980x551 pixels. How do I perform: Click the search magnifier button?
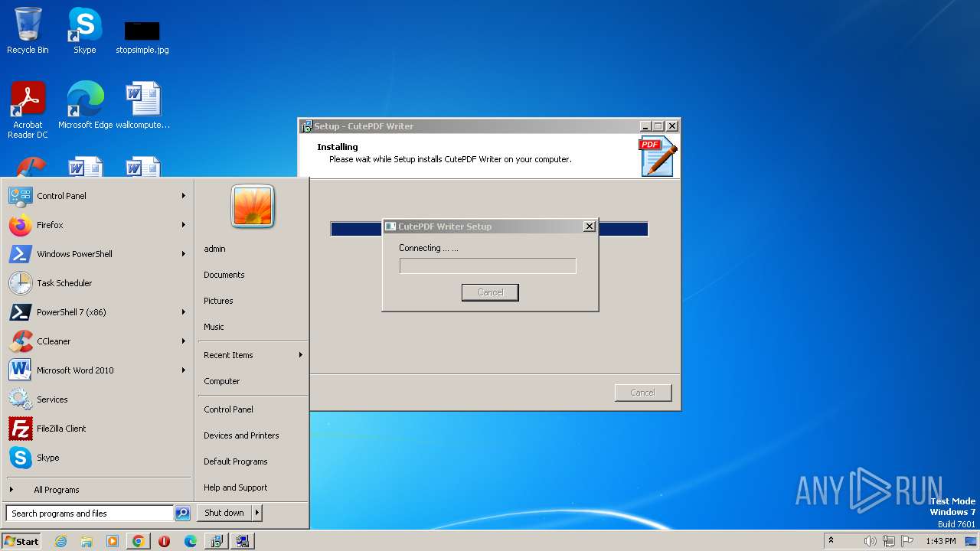coord(182,514)
